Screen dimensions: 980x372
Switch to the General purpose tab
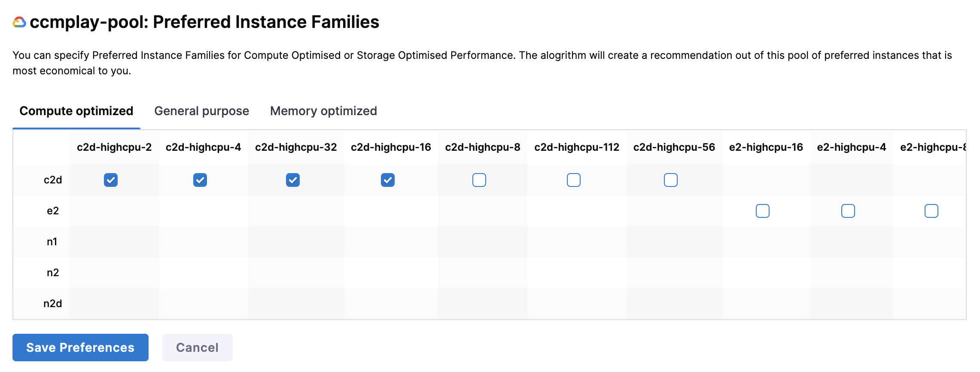click(x=201, y=111)
